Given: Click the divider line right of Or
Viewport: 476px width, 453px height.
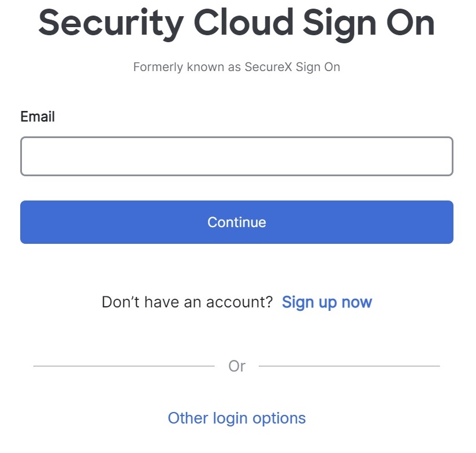Looking at the screenshot, I should tap(349, 366).
